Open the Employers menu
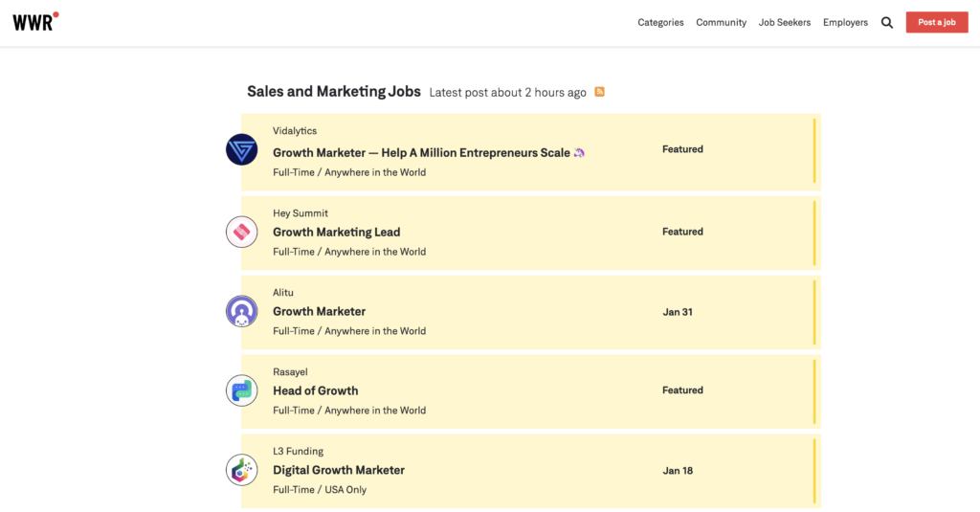980x512 pixels. click(x=845, y=23)
